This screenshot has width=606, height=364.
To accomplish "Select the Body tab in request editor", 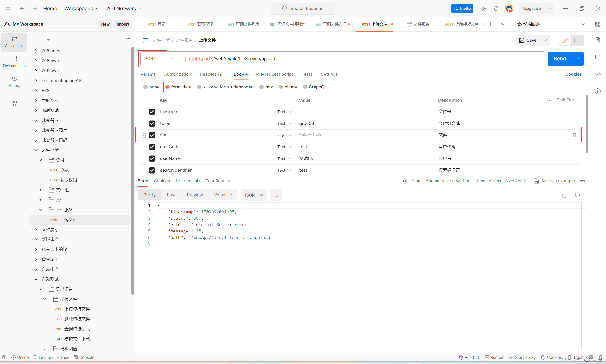I will click(x=239, y=74).
